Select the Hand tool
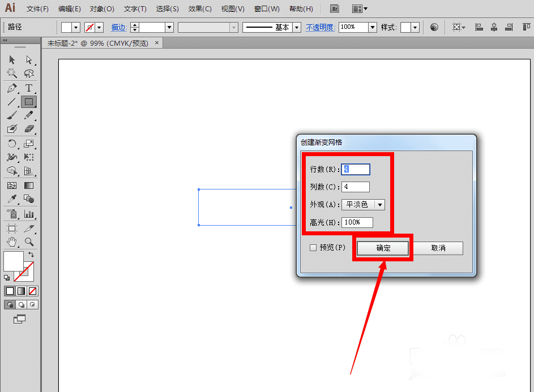The width and height of the screenshot is (534, 392). coord(12,242)
